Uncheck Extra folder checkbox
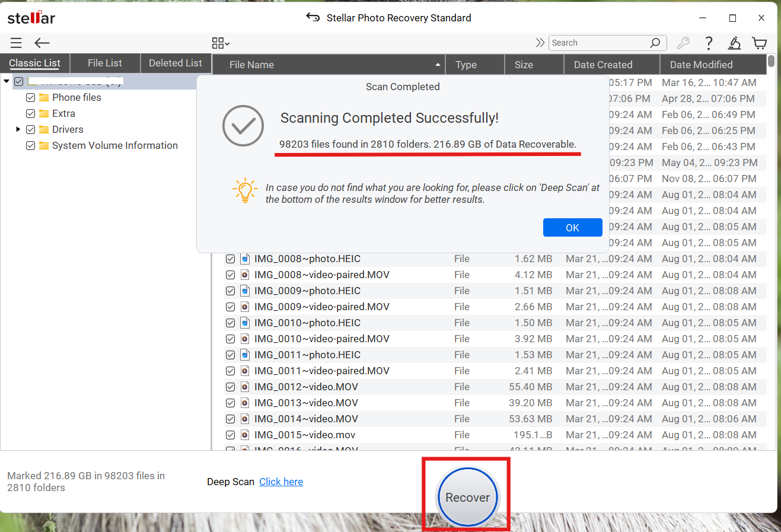This screenshot has height=532, width=781. pyautogui.click(x=31, y=113)
